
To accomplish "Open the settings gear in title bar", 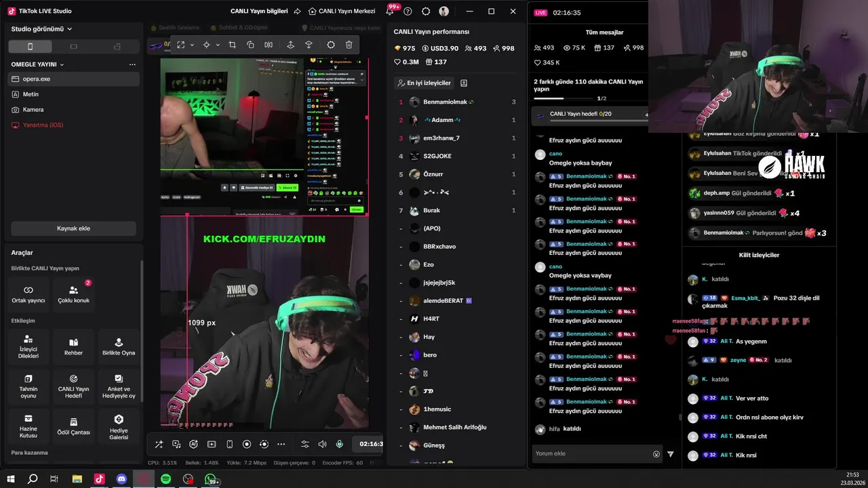I will [426, 12].
